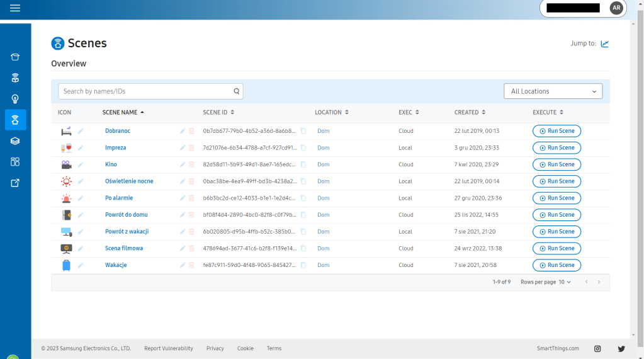Select the lightbulb icon in the sidebar
The height and width of the screenshot is (359, 644).
pos(15,99)
